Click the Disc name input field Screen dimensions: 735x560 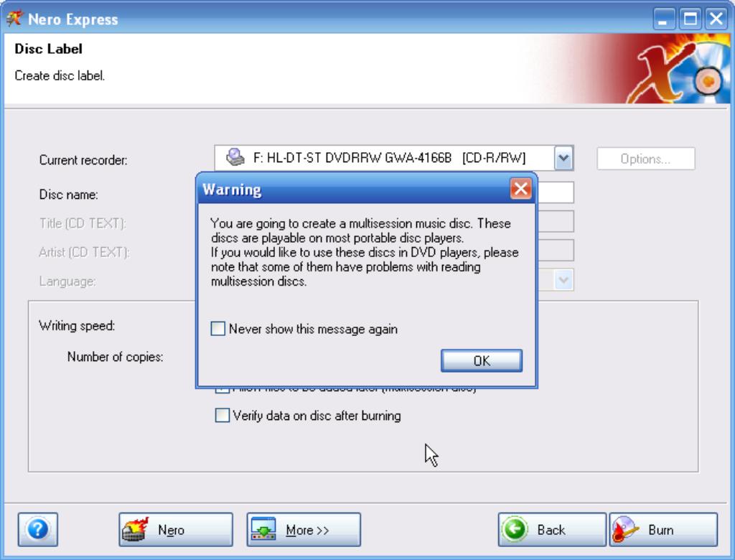pyautogui.click(x=555, y=192)
